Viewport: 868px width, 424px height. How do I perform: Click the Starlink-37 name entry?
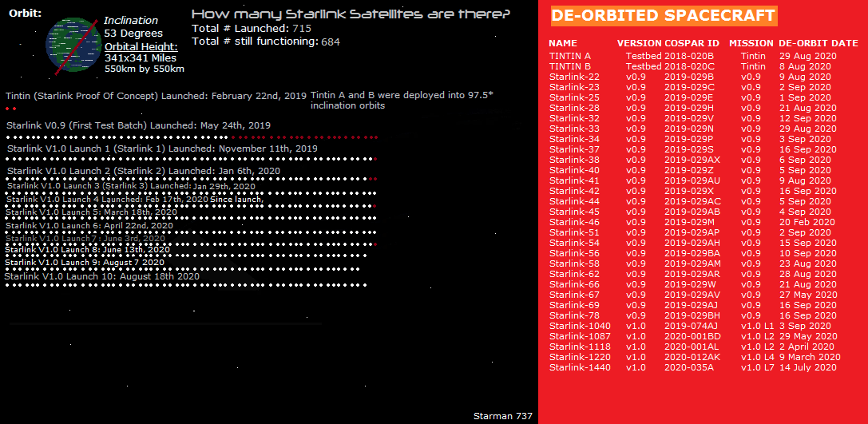[574, 149]
